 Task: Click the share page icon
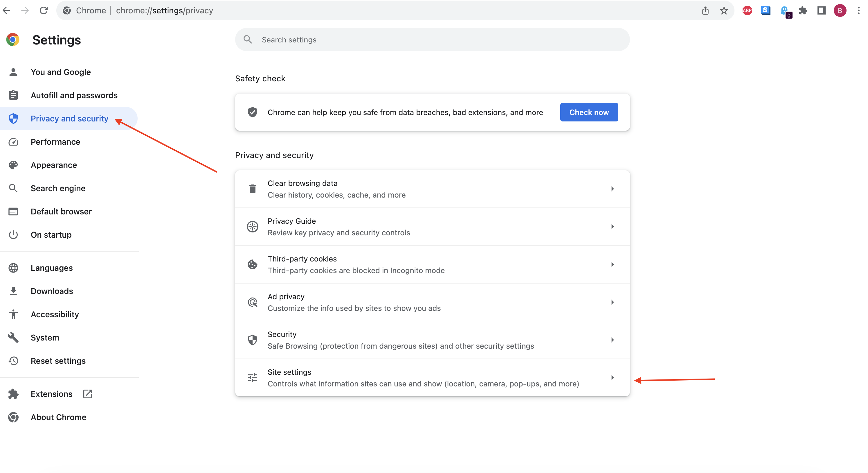pos(705,10)
